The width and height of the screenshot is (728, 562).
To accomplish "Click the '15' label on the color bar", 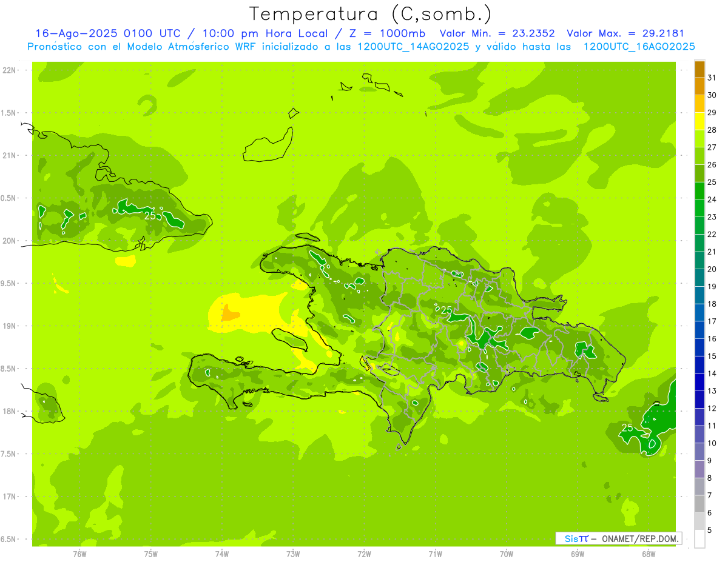I will (712, 356).
